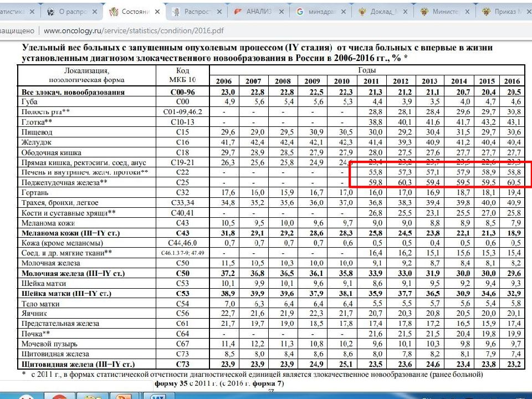Click the 'Яичник' row label
532x399 pixels.
pos(34,314)
